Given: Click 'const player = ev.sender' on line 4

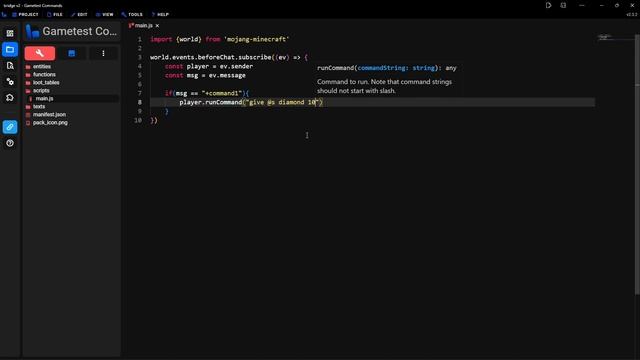Looking at the screenshot, I should tap(209, 66).
